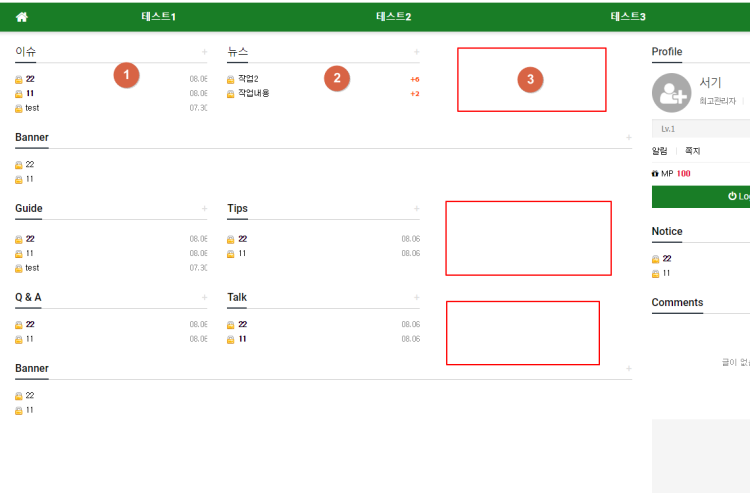750x493 pixels.
Task: Click the home icon in green navbar
Action: click(x=22, y=17)
